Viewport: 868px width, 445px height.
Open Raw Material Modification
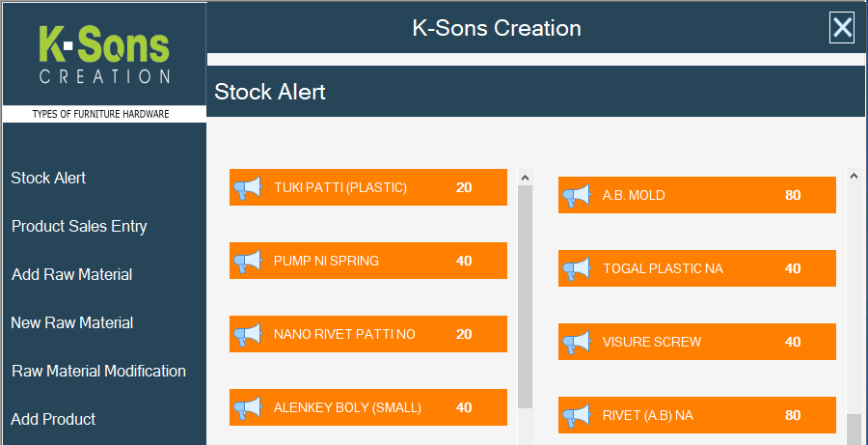98,372
